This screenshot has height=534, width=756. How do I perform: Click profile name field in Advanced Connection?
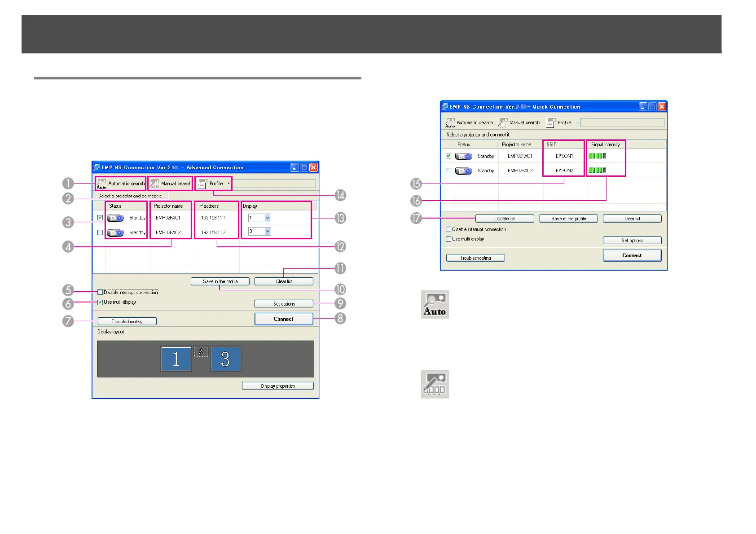coord(274,184)
